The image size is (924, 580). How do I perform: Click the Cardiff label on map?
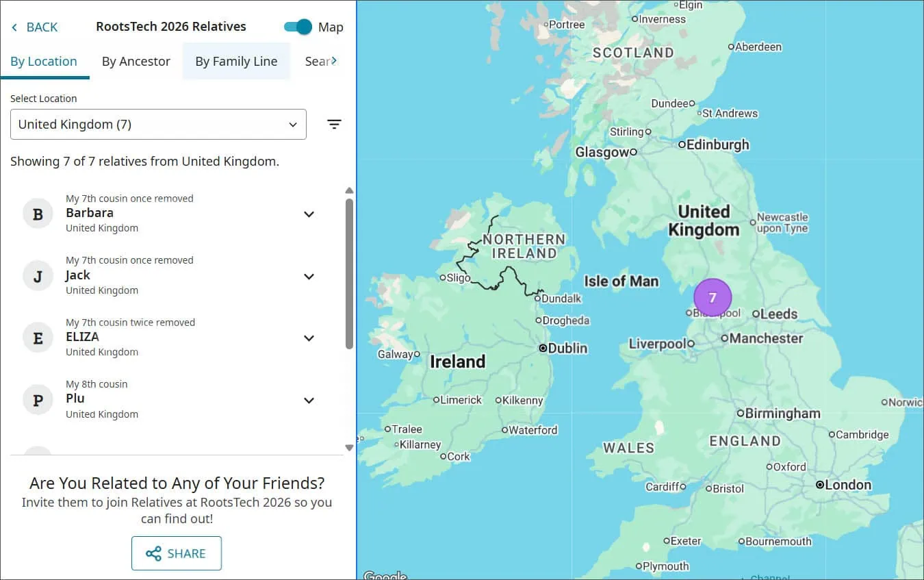[x=663, y=487]
